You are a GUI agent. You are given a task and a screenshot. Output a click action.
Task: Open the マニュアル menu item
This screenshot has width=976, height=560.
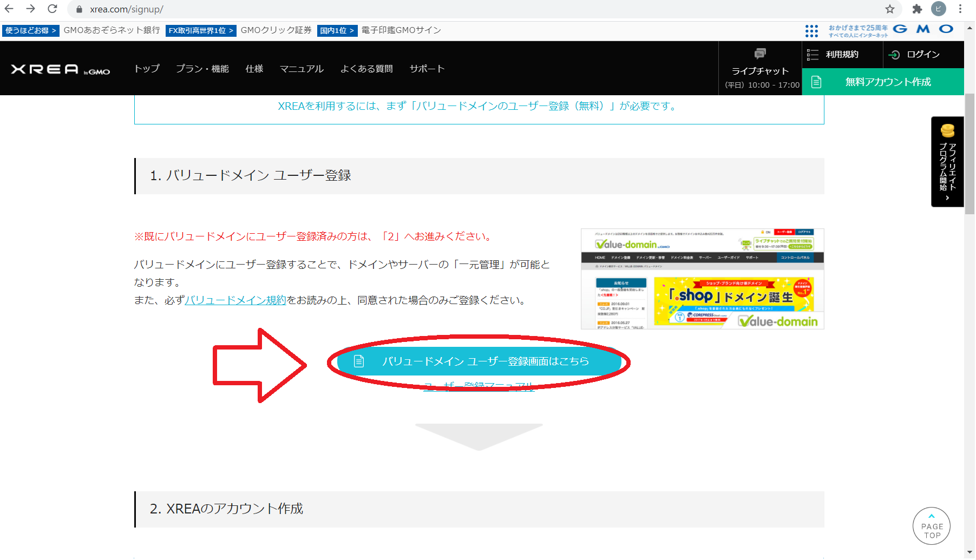pyautogui.click(x=302, y=69)
